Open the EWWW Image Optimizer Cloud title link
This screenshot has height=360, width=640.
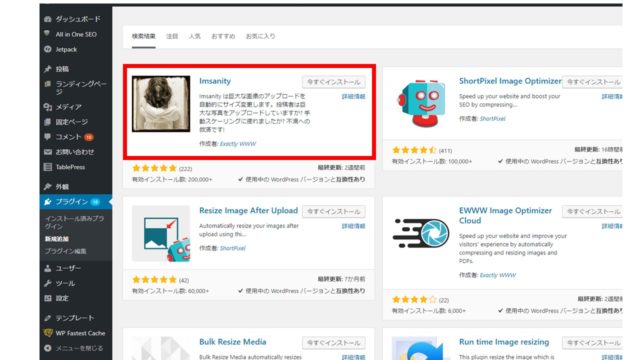point(505,216)
